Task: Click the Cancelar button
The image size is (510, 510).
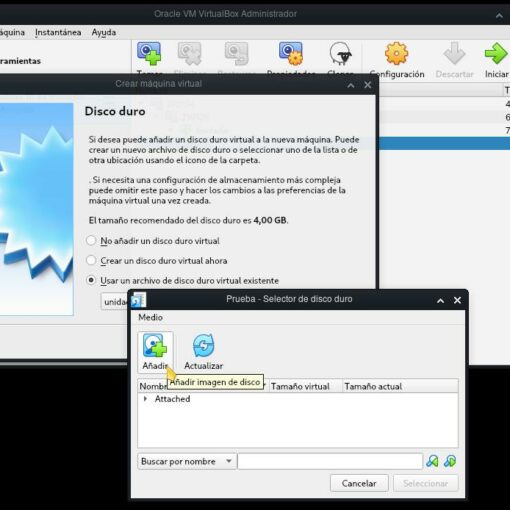Action: pyautogui.click(x=359, y=483)
